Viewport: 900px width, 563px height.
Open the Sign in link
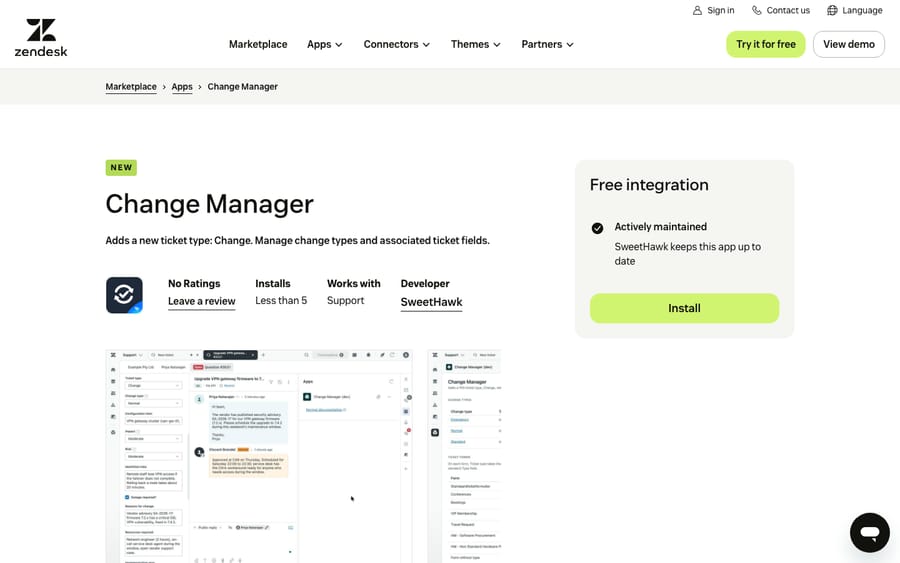click(720, 10)
